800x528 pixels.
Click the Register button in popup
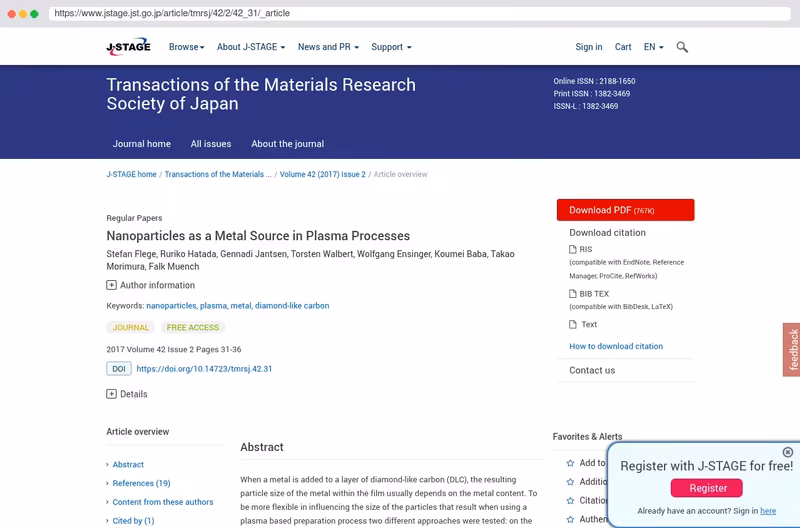coord(707,488)
